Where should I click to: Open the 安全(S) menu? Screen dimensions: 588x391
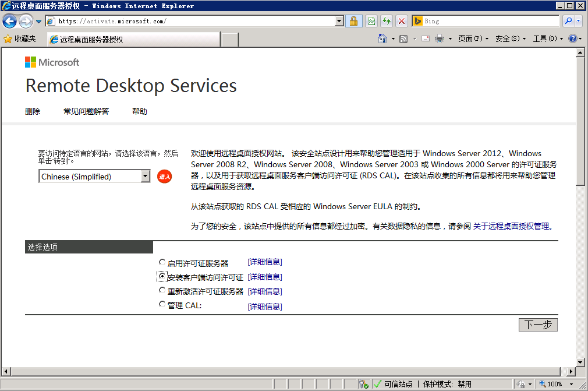click(x=511, y=38)
